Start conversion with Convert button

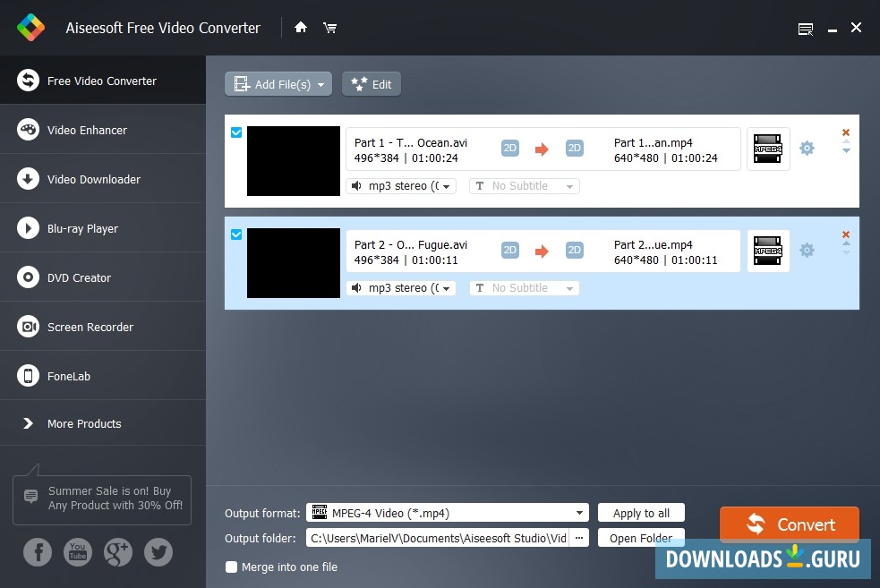click(x=789, y=524)
